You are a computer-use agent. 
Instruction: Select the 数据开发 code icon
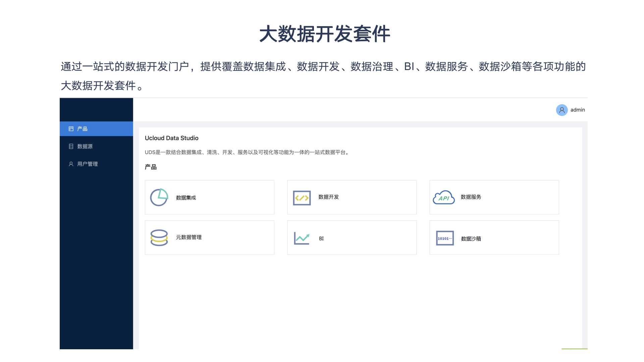pos(302,197)
